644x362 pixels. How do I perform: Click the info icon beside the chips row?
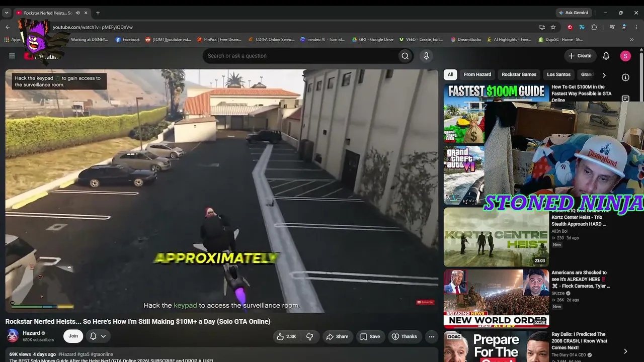(625, 77)
